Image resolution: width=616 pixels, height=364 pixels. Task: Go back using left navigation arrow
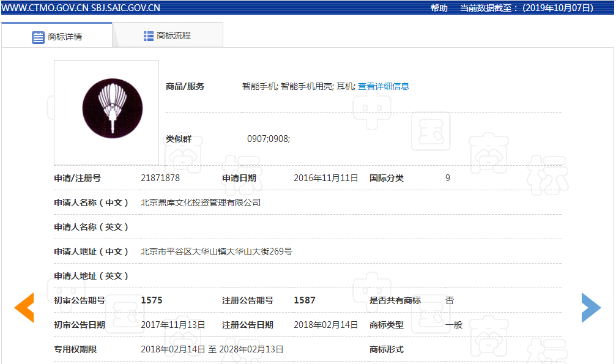pos(24,308)
